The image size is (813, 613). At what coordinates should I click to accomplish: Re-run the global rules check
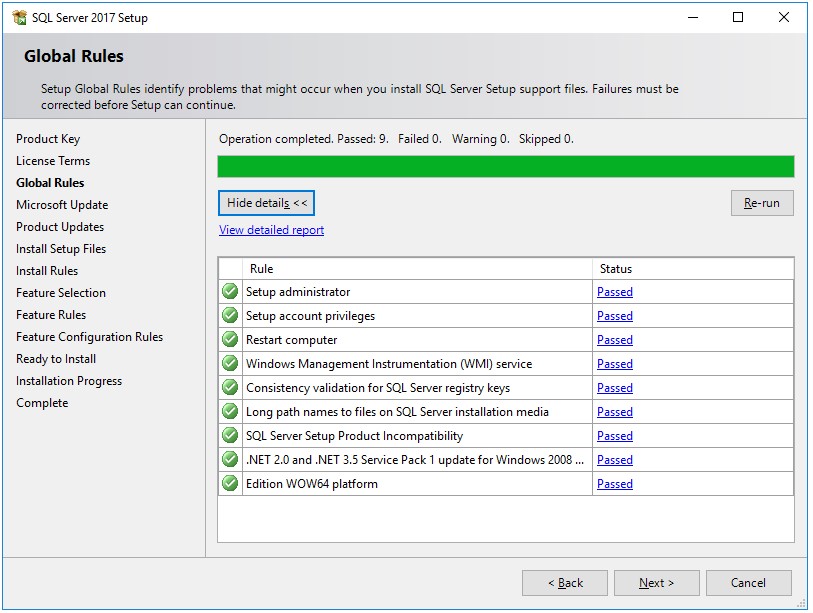[762, 203]
